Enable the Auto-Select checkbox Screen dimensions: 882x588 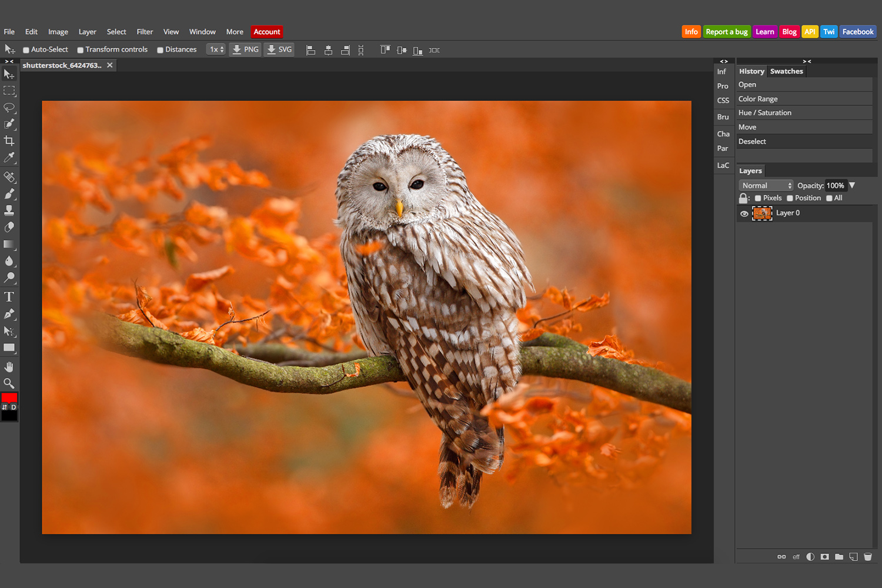(x=26, y=49)
